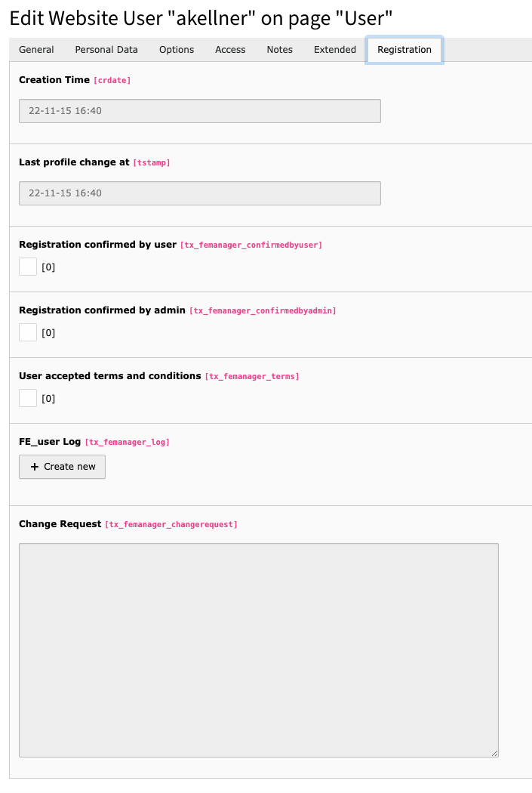The image size is (532, 793).
Task: Open the Notes tab
Action: tap(279, 50)
